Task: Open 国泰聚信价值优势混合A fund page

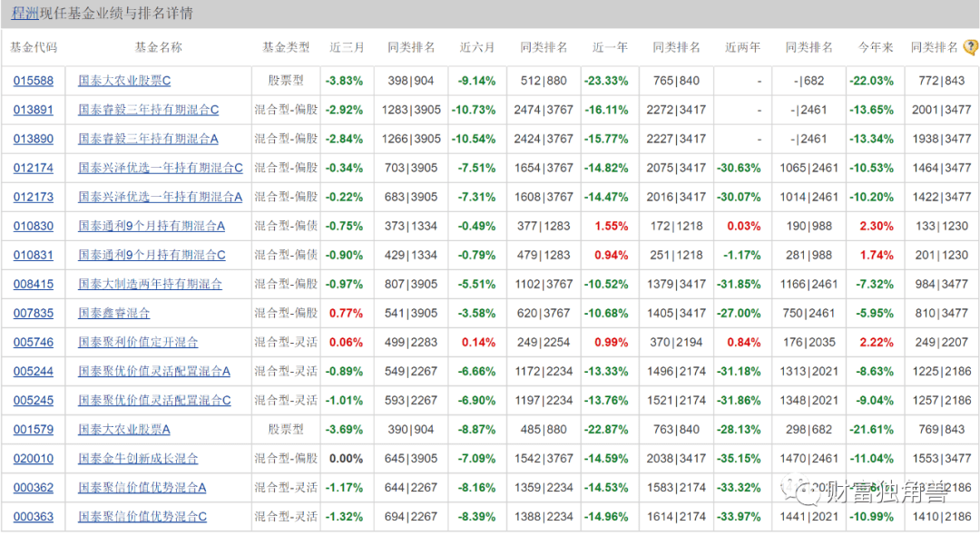Action: 142,488
